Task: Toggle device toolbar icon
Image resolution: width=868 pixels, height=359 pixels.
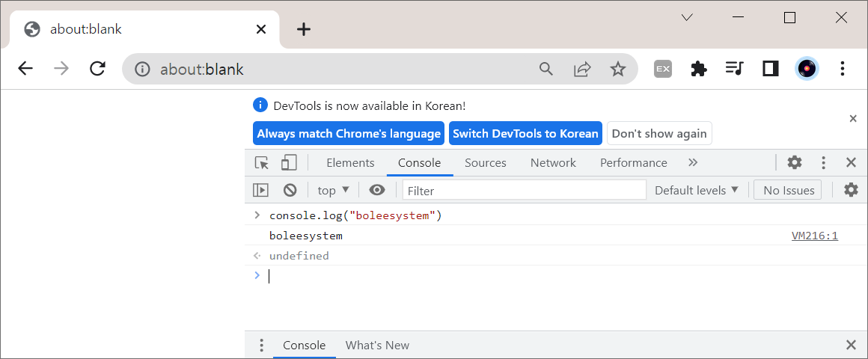Action: coord(288,162)
